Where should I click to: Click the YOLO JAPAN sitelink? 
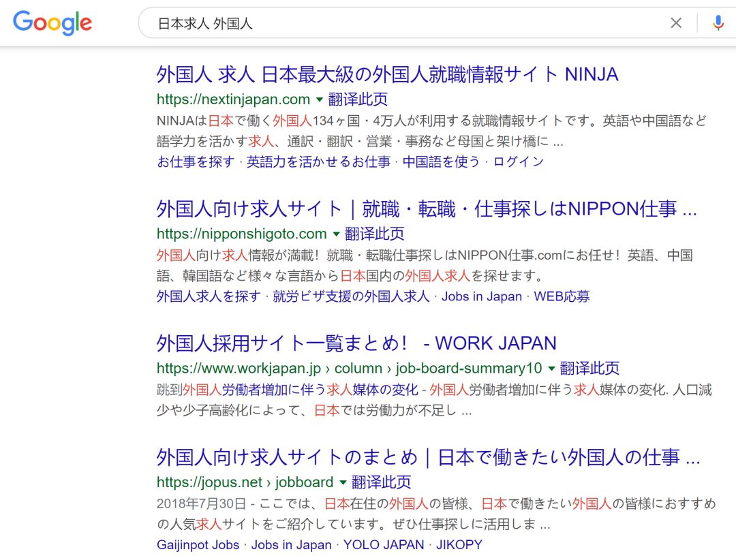(384, 545)
